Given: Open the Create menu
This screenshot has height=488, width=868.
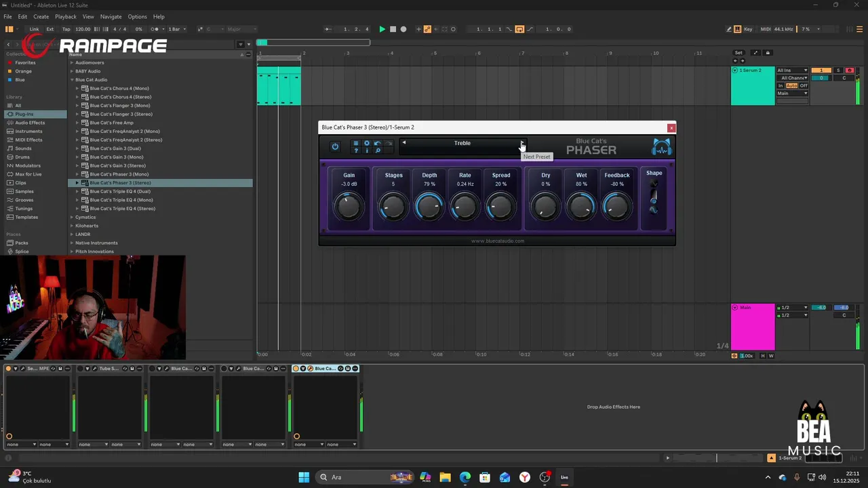Looking at the screenshot, I should coord(41,16).
